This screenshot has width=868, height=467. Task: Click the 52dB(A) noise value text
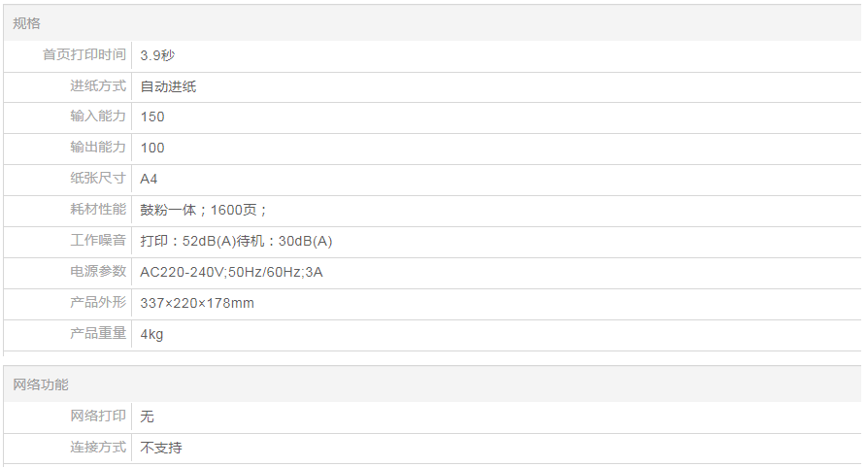click(209, 241)
